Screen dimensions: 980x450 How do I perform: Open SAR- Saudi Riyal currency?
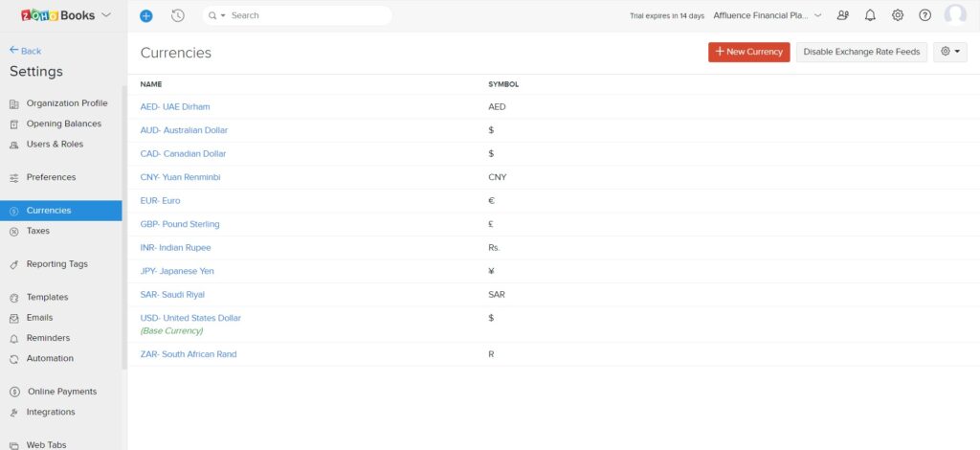pyautogui.click(x=172, y=294)
